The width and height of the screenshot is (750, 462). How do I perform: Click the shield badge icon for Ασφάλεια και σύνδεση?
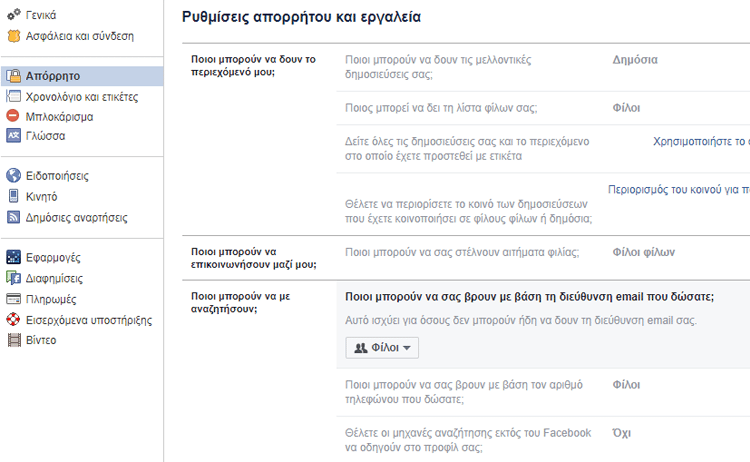pos(13,36)
